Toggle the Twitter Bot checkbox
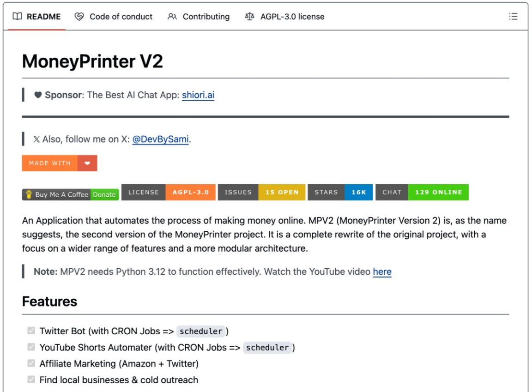This screenshot has width=532, height=392. 31,331
